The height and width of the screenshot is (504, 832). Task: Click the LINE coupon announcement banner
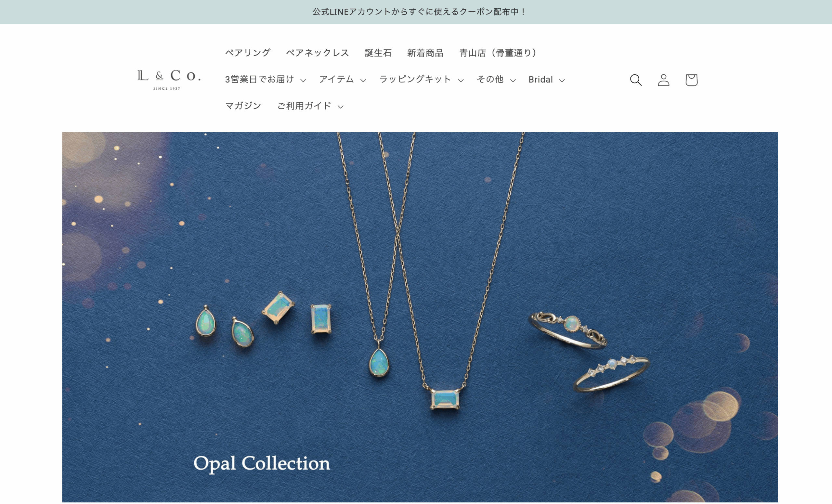click(x=419, y=12)
